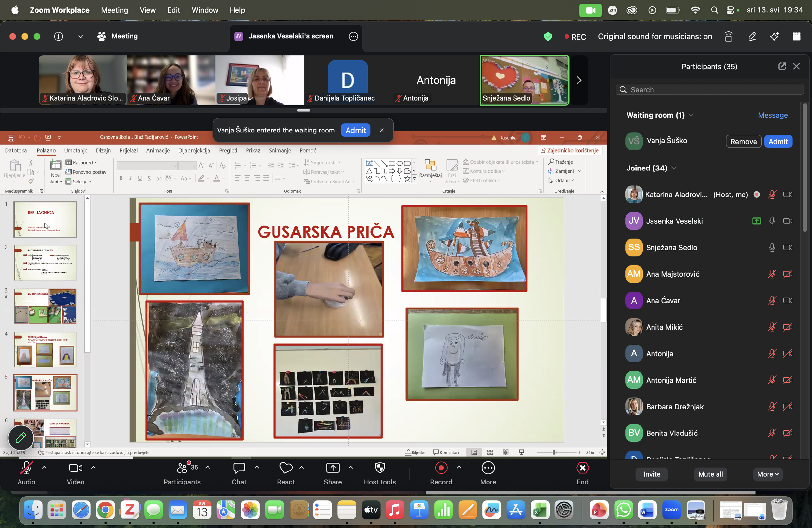Click the Razmještaj arrange icon
Viewport: 812px width, 528px height.
[x=430, y=165]
